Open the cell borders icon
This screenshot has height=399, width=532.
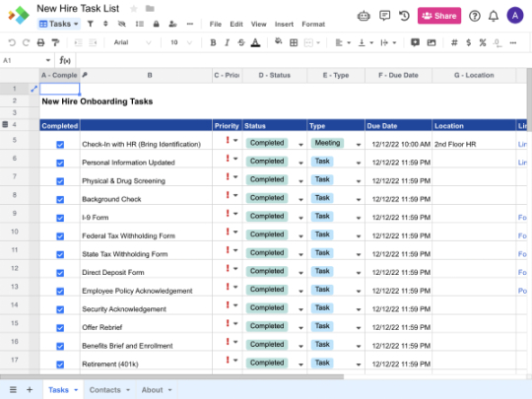294,42
